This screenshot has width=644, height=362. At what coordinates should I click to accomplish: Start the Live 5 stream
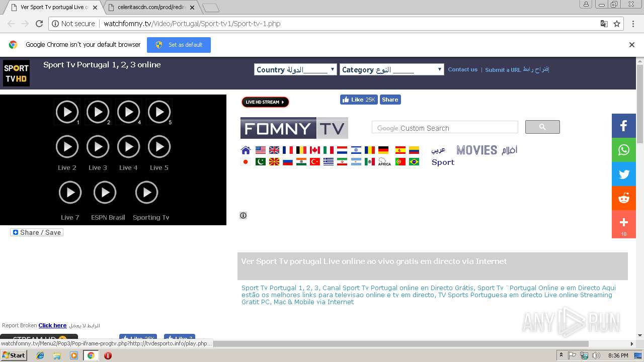(x=159, y=147)
